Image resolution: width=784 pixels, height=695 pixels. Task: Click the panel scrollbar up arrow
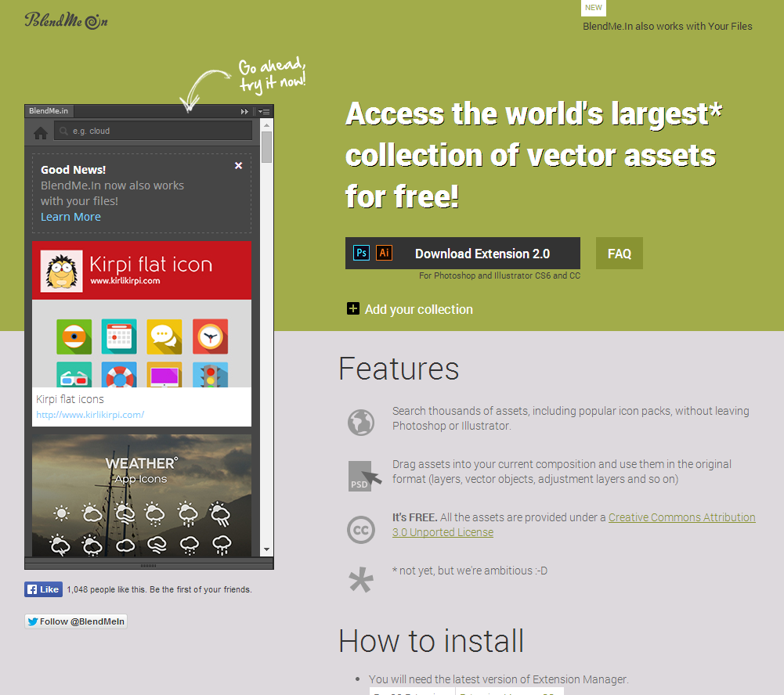click(x=266, y=125)
